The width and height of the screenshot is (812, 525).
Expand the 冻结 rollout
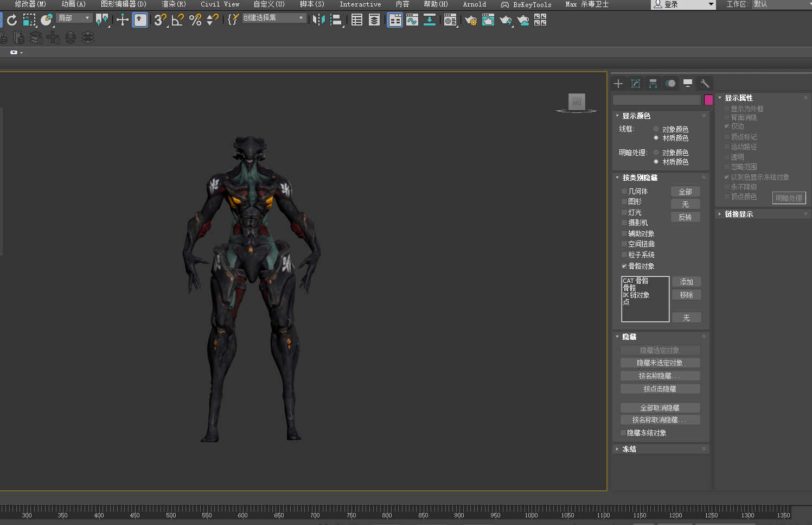click(629, 449)
